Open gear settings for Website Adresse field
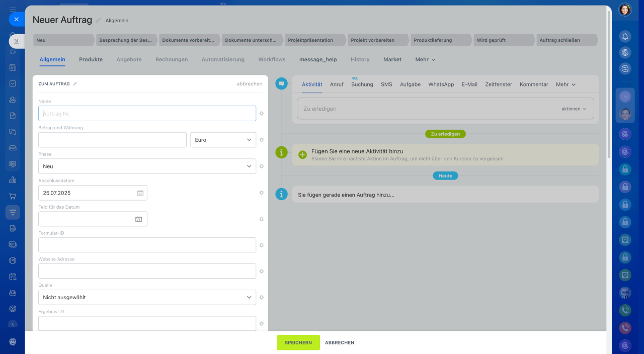 coord(262,271)
